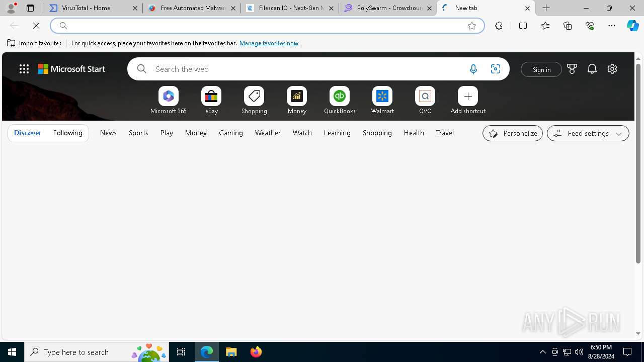The height and width of the screenshot is (362, 644).
Task: Click the browser address bar
Action: (267, 26)
